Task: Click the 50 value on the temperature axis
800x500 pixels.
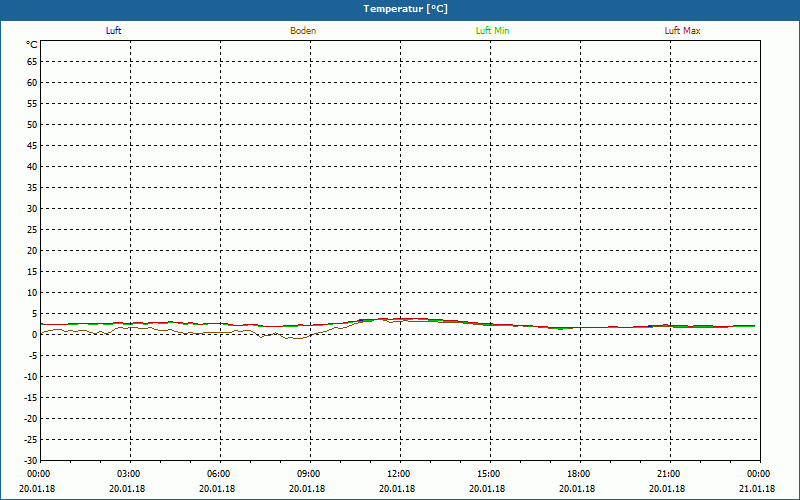Action: pyautogui.click(x=32, y=124)
